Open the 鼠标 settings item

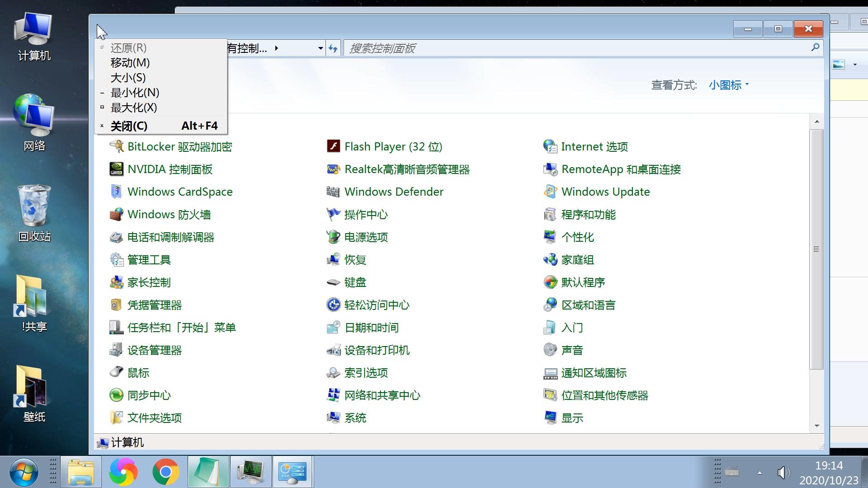tap(138, 372)
